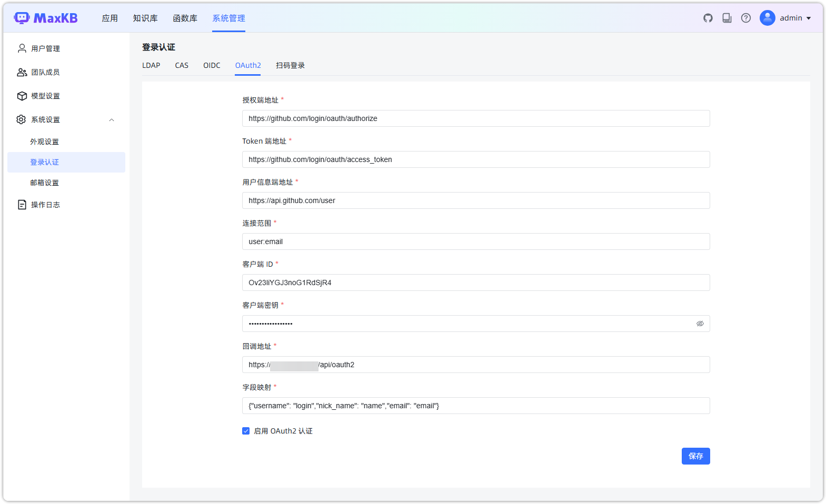Toggle the 启用 OAuth2 认证 checkbox

tap(246, 431)
